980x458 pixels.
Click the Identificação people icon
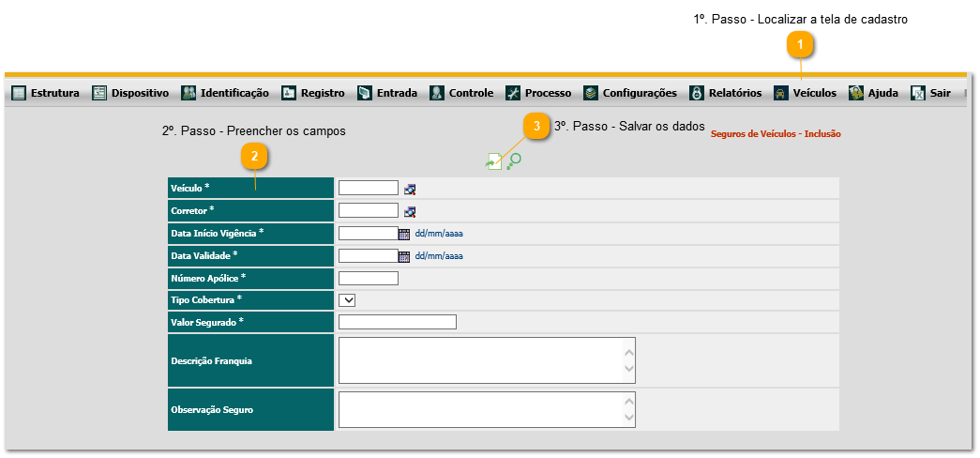[188, 93]
